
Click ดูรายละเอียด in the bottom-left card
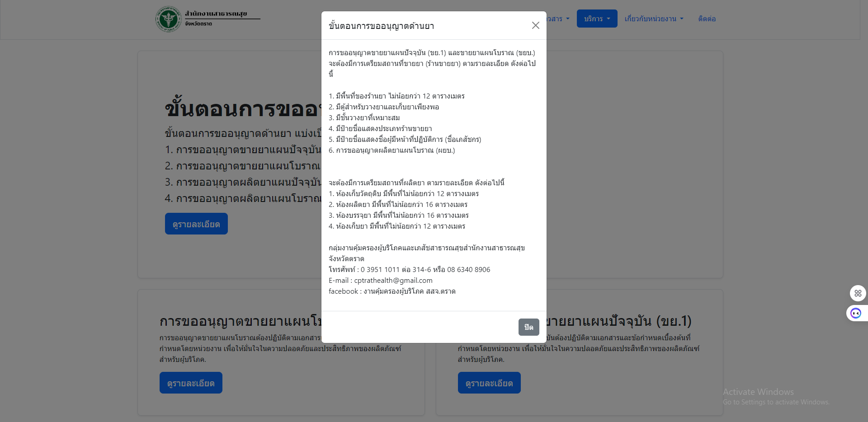coord(191,383)
